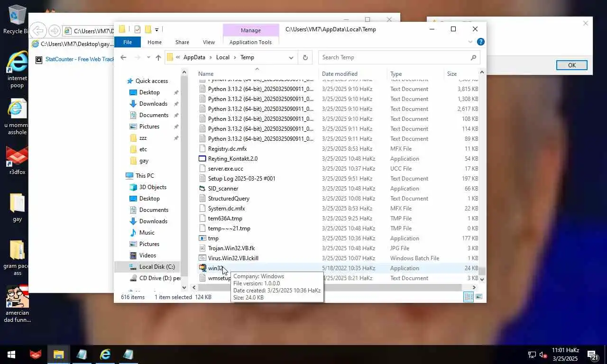The height and width of the screenshot is (364, 607).
Task: Click the r3dfox taskbar icon
Action: click(x=36, y=355)
